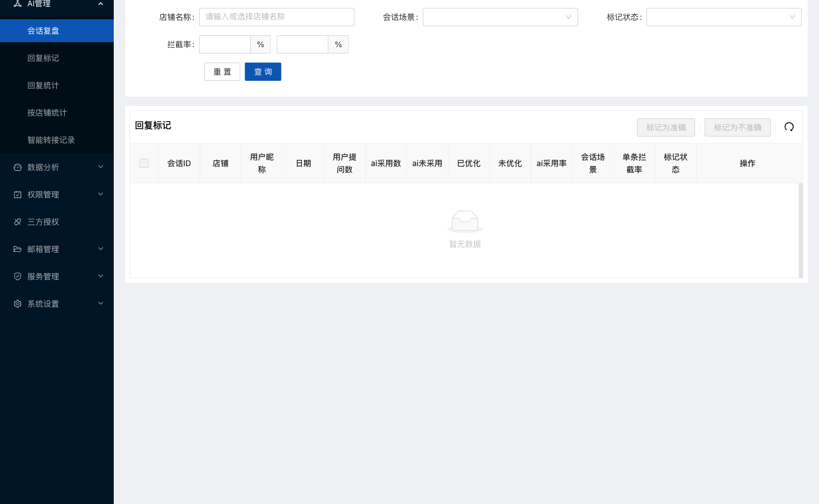The image size is (819, 504).
Task: Open 回复统计 sidebar item
Action: 57,85
